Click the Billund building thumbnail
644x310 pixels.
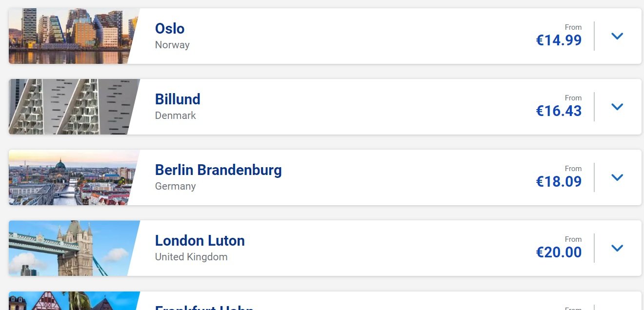coord(71,107)
